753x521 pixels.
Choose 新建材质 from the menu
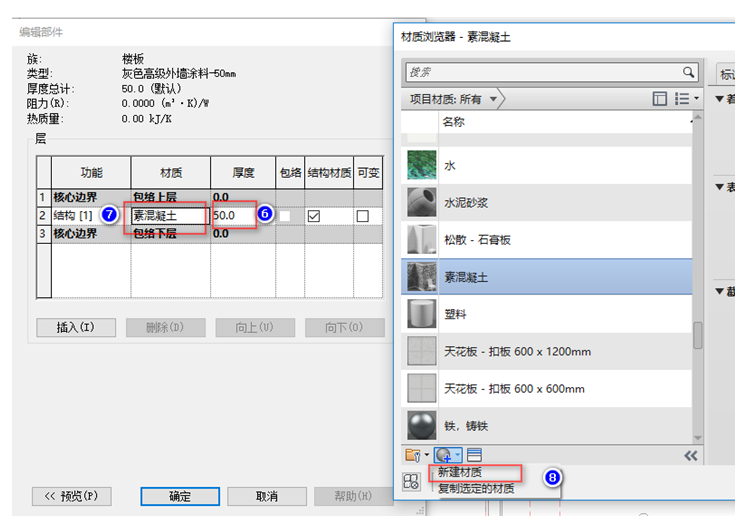tap(460, 473)
